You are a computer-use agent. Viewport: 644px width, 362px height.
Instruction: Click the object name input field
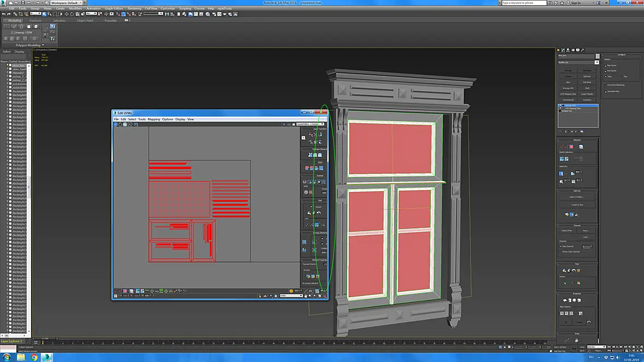tap(576, 56)
